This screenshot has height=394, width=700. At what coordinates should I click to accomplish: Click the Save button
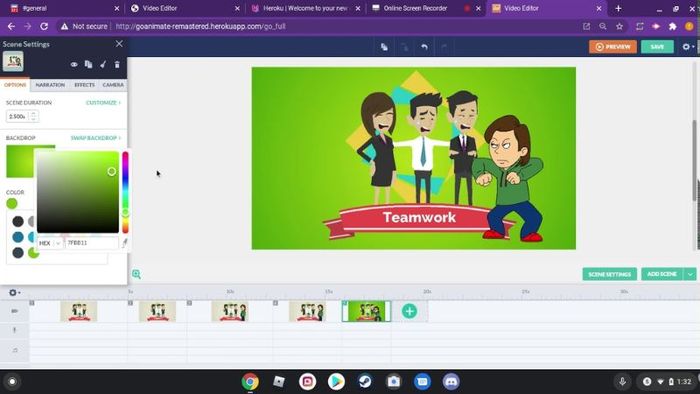coord(657,46)
